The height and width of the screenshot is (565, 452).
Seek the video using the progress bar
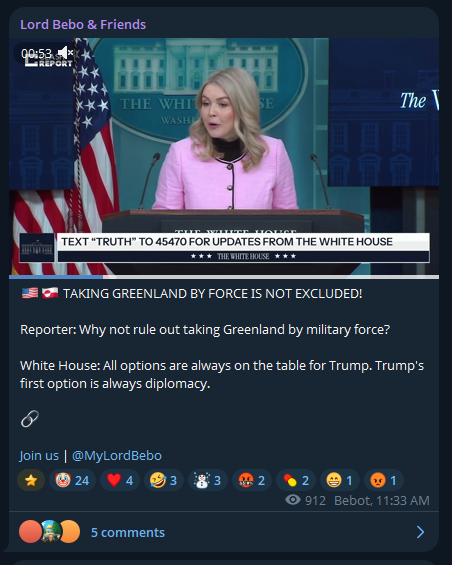[224, 277]
